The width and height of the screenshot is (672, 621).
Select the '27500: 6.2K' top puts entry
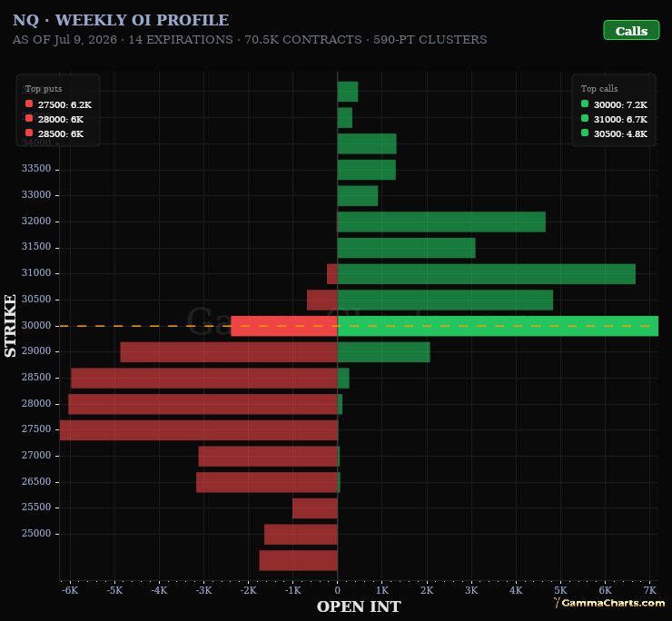coord(58,104)
